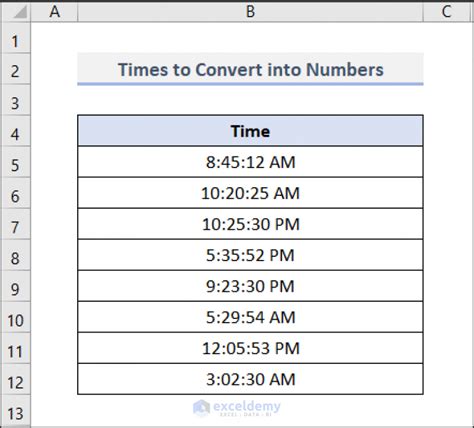Select column A header
Image resolution: width=474 pixels, height=428 pixels.
point(54,12)
